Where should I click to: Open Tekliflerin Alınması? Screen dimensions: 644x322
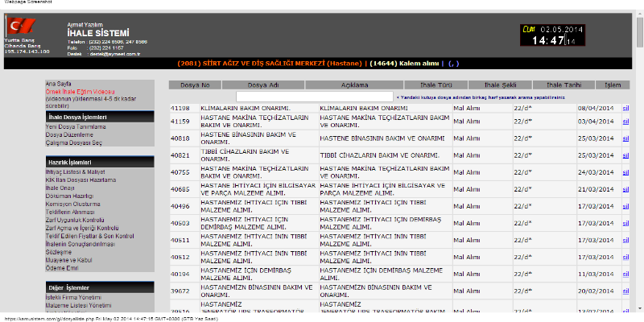click(x=70, y=212)
